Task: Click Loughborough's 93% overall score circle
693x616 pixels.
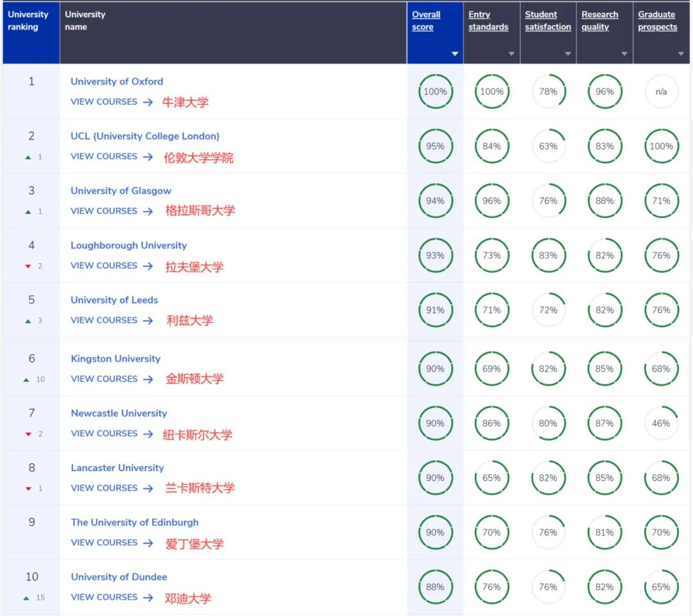Action: coord(435,255)
